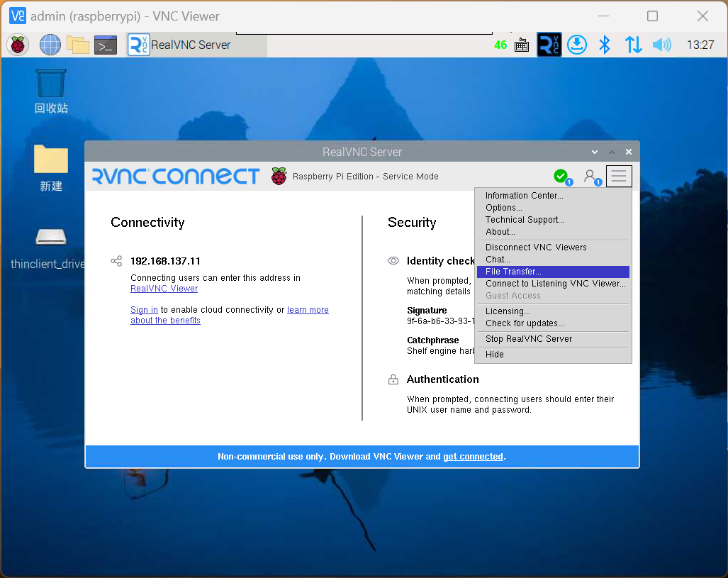Open the RealVNC Viewer link
Viewport: 728px width, 578px height.
pos(164,289)
